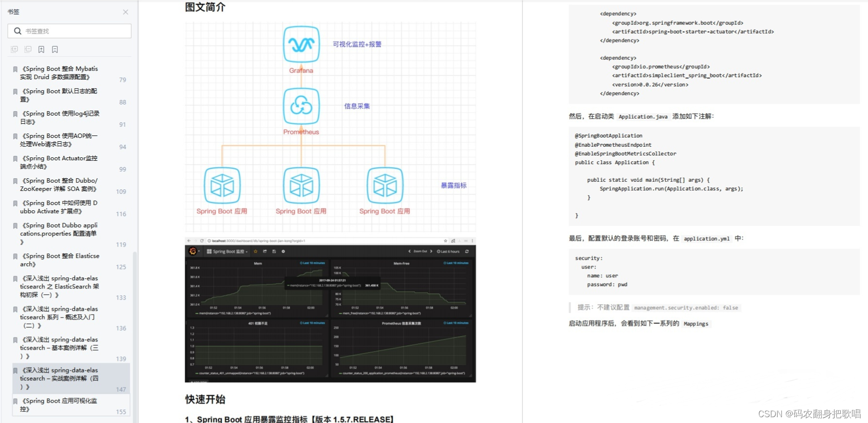Click the 信息采集 diagram label
The height and width of the screenshot is (423, 868).
pyautogui.click(x=357, y=106)
